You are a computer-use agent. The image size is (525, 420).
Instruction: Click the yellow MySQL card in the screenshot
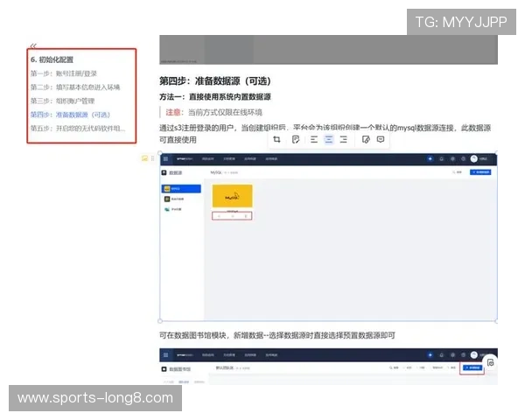coord(233,196)
